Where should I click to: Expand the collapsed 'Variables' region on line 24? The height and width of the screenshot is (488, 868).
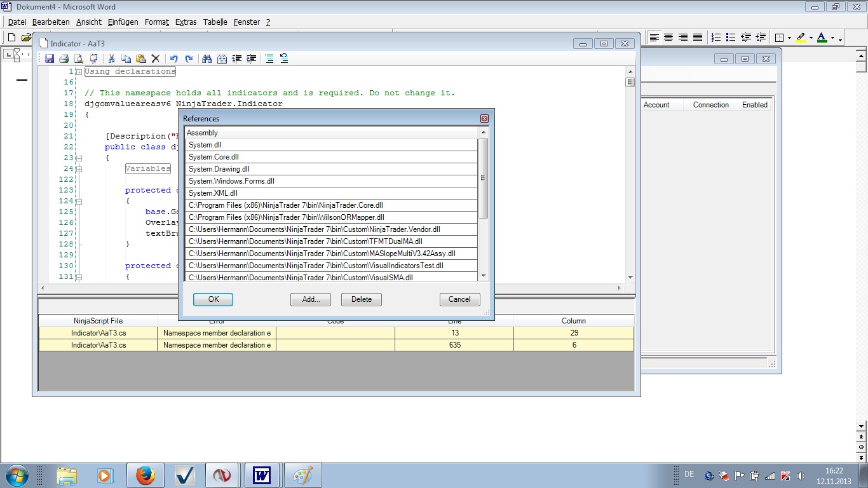click(x=79, y=169)
